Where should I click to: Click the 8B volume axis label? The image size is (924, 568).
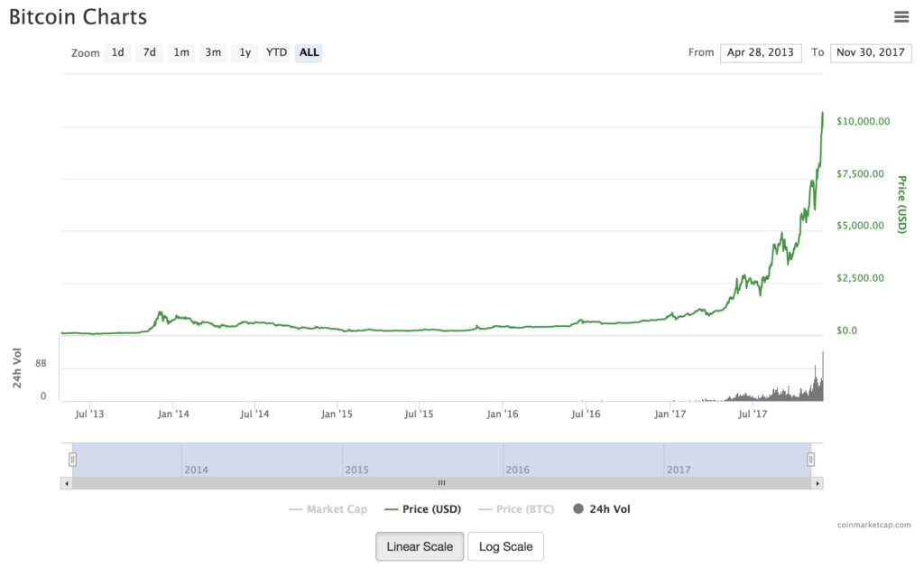point(41,363)
